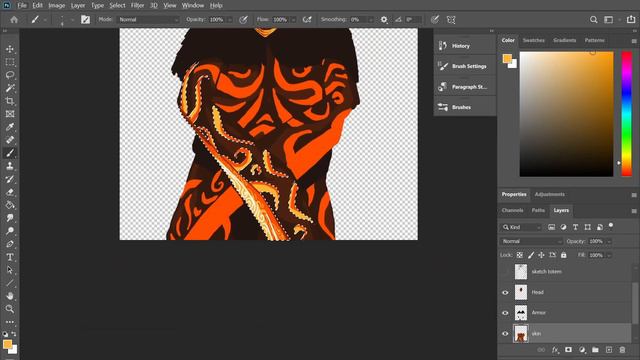Select the Line shape tool
Viewport: 640px width, 360px height.
(10, 283)
